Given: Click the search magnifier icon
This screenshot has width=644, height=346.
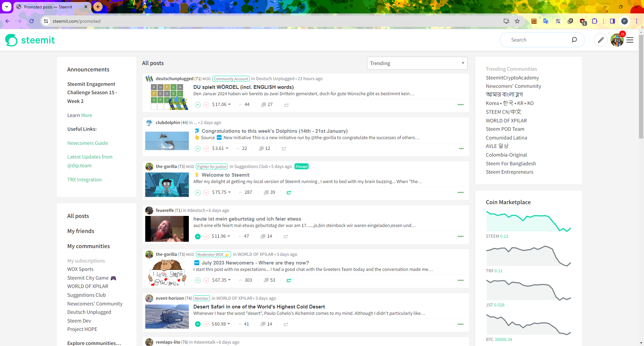Looking at the screenshot, I should click(574, 40).
